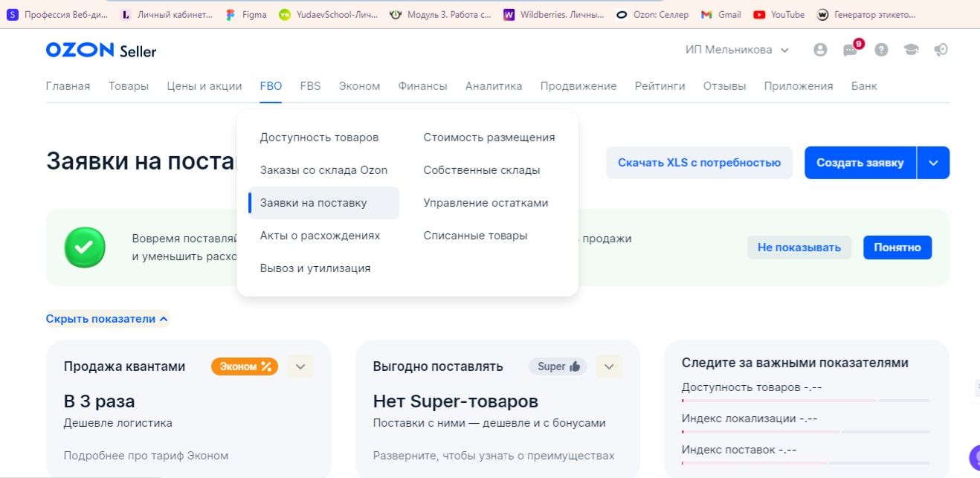This screenshot has height=478, width=980.
Task: Click Скачать XLS с потребностью button
Action: (x=700, y=163)
